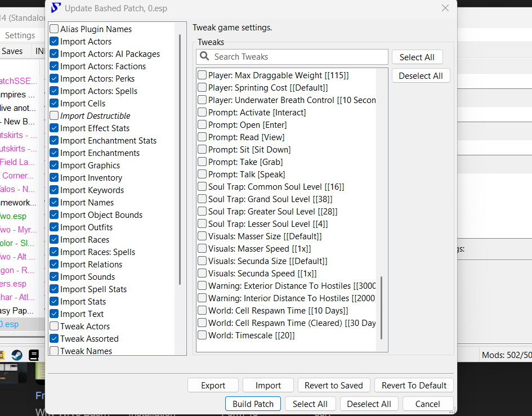The image size is (532, 416).
Task: Uncheck Import Inventory patcher
Action: (x=54, y=177)
